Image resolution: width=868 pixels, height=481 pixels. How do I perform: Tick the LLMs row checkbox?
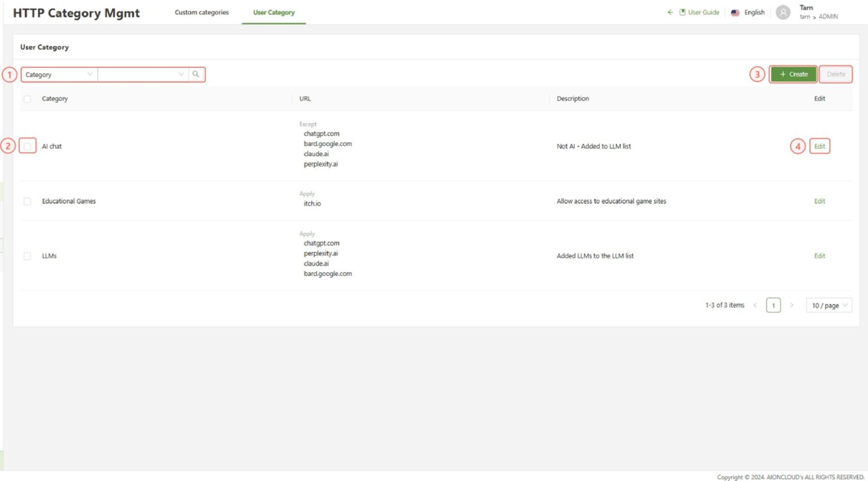(x=27, y=256)
